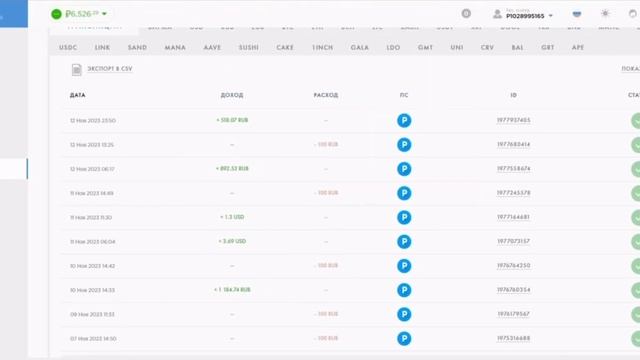640x360 pixels.
Task: Click the date '12 Ноя 2023 23:50'
Action: tap(93, 120)
